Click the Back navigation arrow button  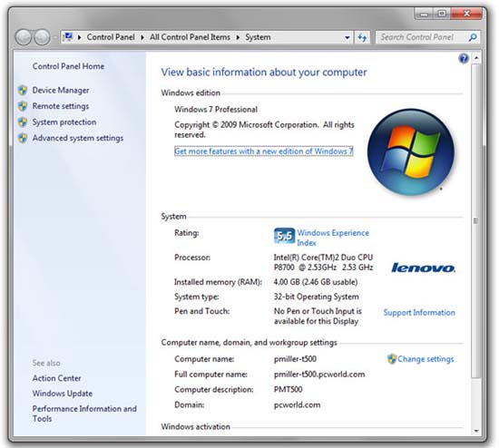[24, 37]
